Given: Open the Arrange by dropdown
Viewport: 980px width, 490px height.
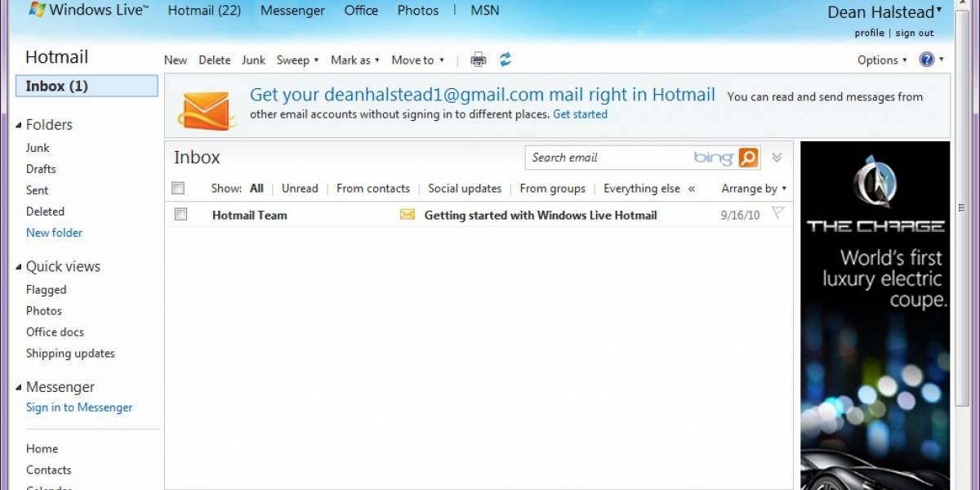Looking at the screenshot, I should click(x=754, y=189).
